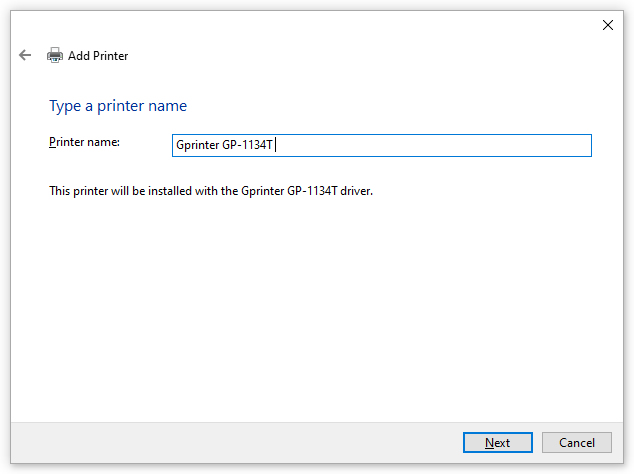This screenshot has width=634, height=474.
Task: Cancel the printer installation
Action: [577, 442]
